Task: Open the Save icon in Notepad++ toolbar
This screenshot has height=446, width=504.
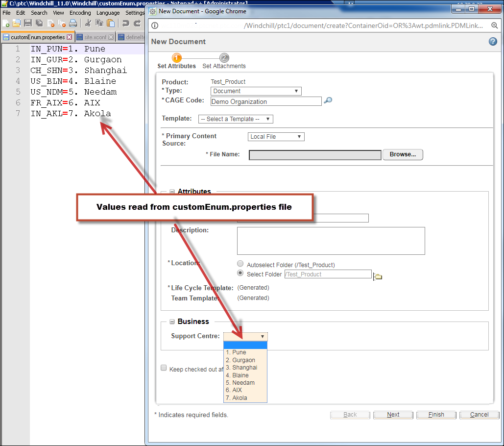Action: click(28, 23)
